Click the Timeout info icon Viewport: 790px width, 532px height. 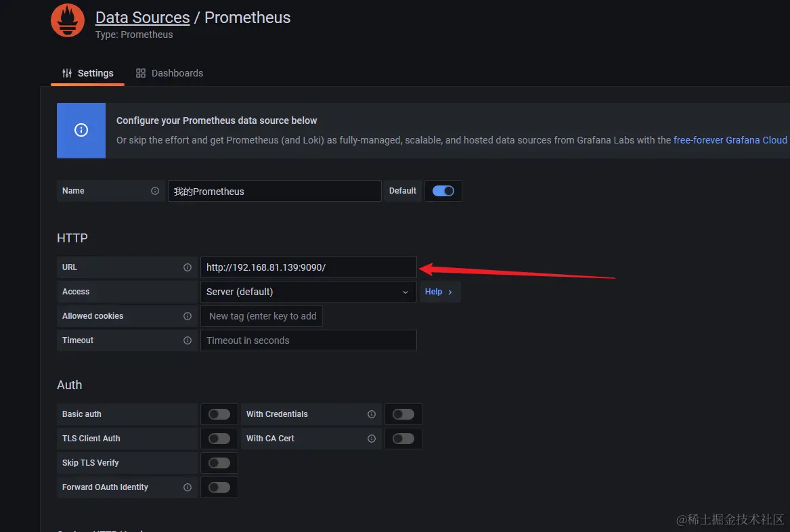pyautogui.click(x=188, y=340)
